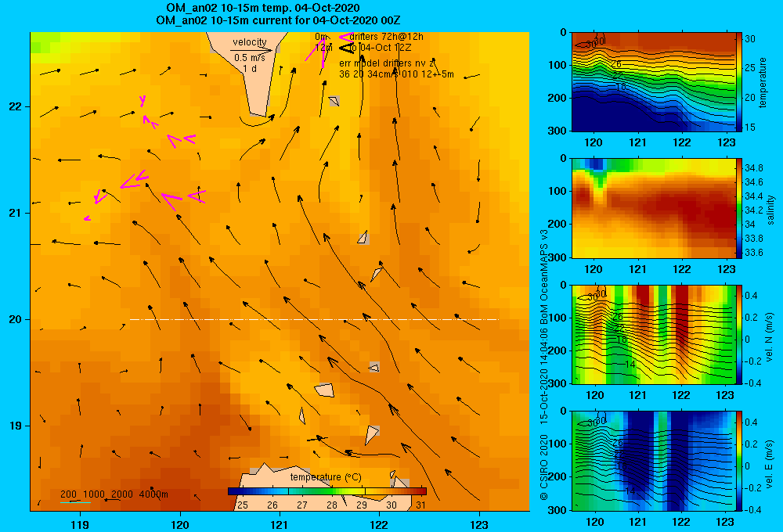Image resolution: width=783 pixels, height=532 pixels.
Task: Select the "1 d" legend text
Action: coord(250,68)
